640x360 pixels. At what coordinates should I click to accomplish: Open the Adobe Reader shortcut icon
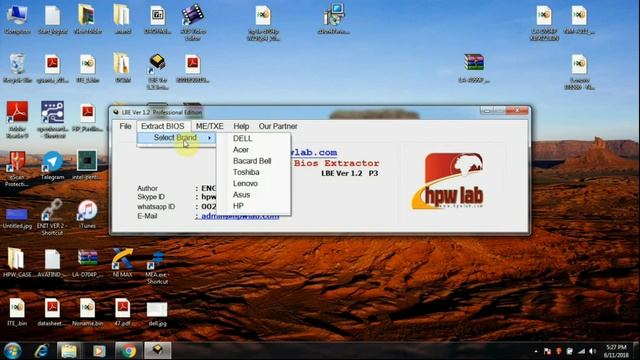(x=17, y=120)
